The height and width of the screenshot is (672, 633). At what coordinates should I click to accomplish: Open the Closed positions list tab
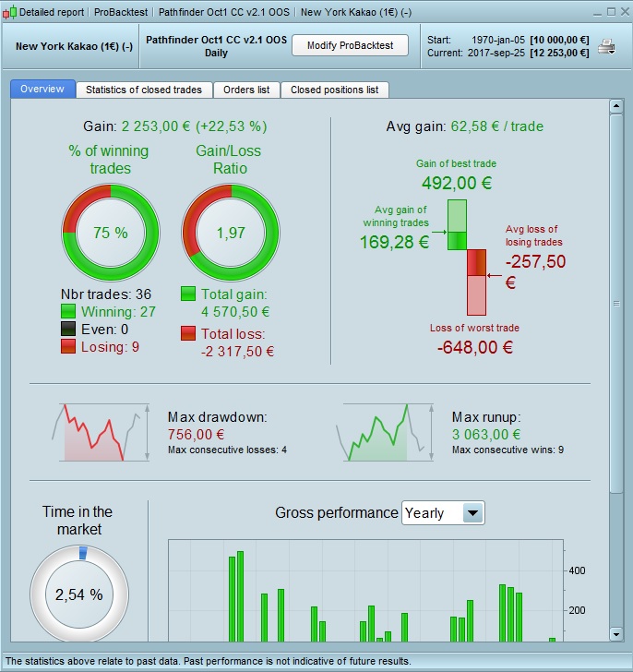pos(334,90)
